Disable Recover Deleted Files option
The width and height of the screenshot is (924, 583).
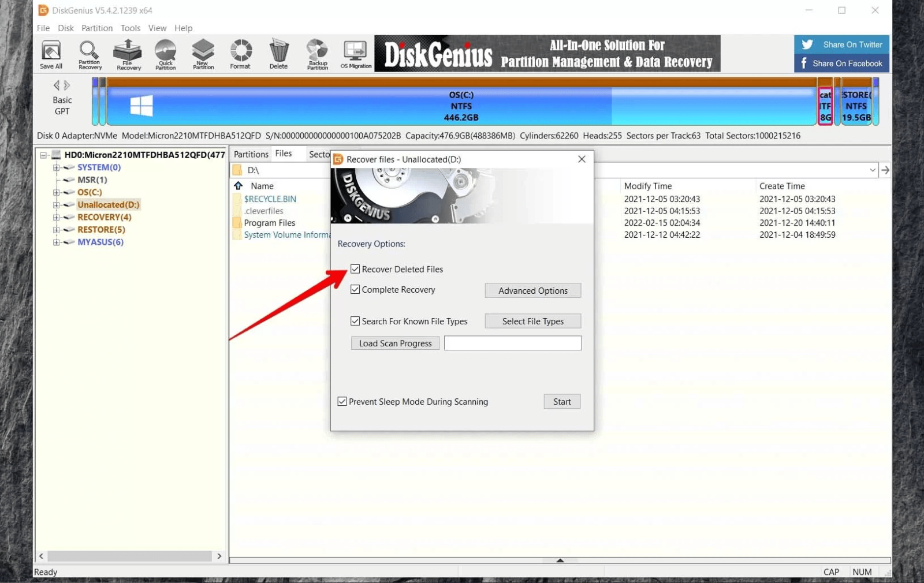[x=356, y=269]
